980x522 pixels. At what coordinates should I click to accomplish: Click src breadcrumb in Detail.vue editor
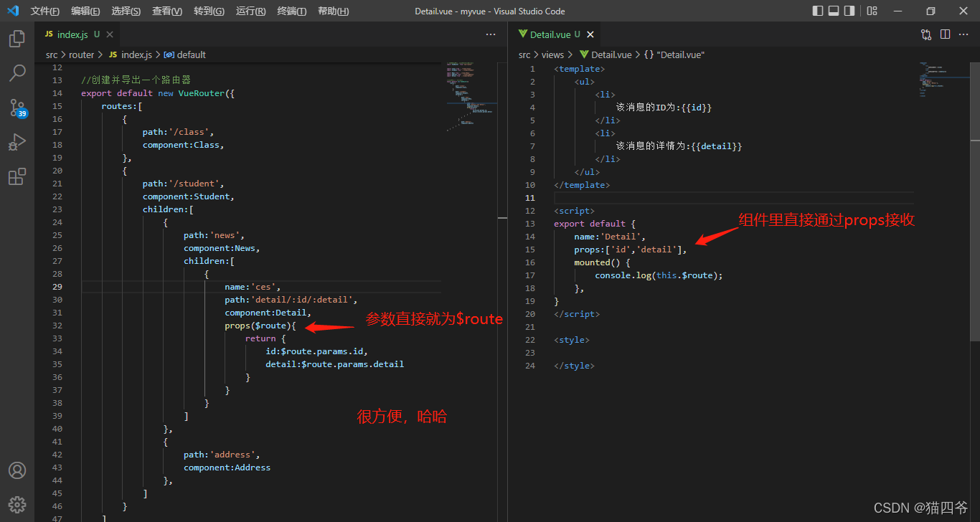524,54
